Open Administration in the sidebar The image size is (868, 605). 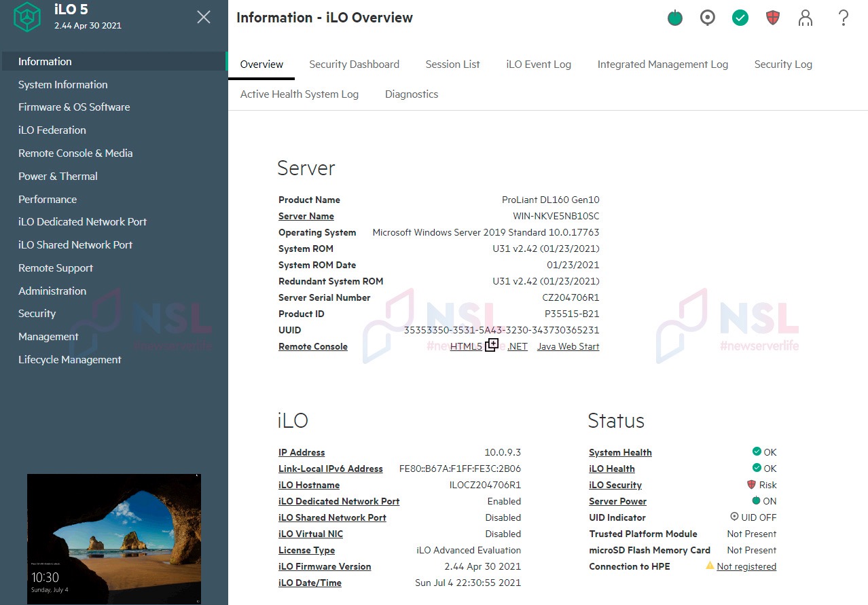[x=52, y=291]
